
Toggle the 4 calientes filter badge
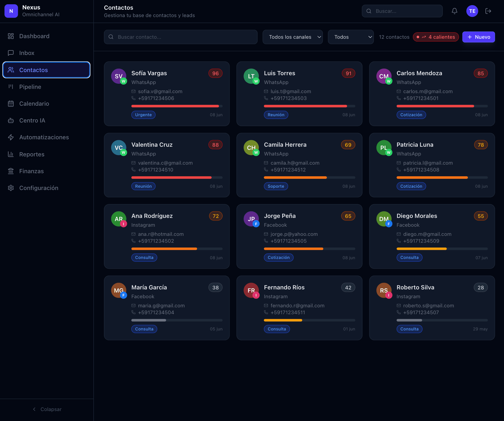436,37
